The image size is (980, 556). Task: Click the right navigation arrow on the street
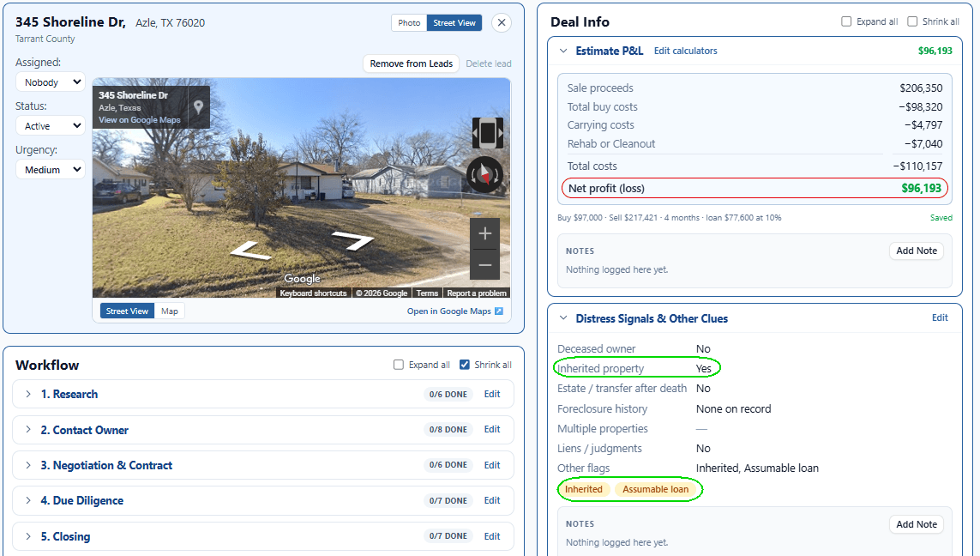[x=353, y=240]
